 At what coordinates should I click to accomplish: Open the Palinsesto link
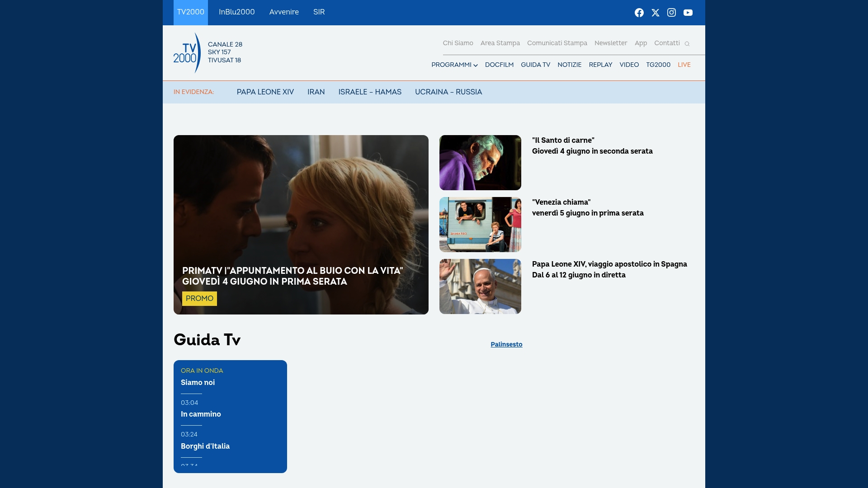[506, 345]
